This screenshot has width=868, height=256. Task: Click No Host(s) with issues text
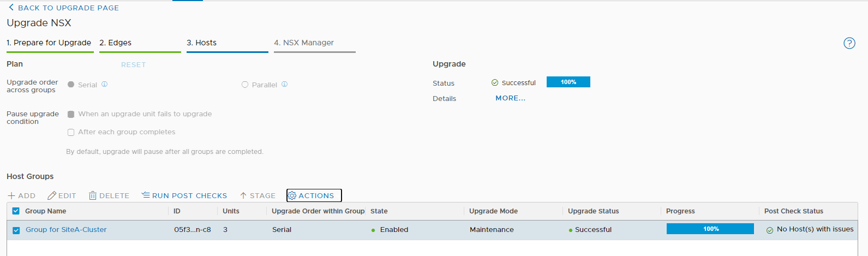point(815,229)
